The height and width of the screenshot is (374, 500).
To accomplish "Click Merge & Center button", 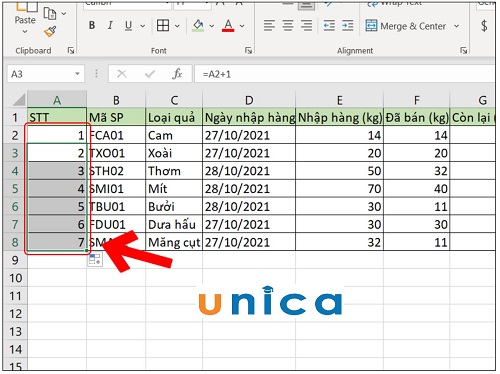I will (x=406, y=26).
